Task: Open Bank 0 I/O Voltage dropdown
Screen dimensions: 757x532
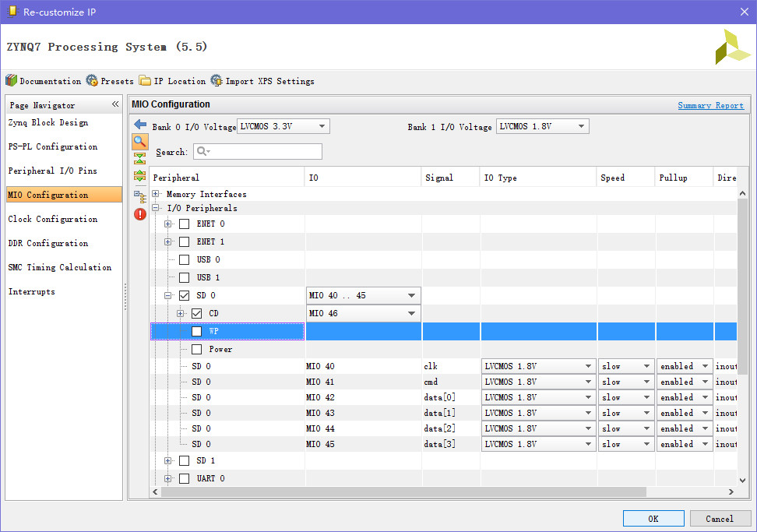Action: (283, 126)
